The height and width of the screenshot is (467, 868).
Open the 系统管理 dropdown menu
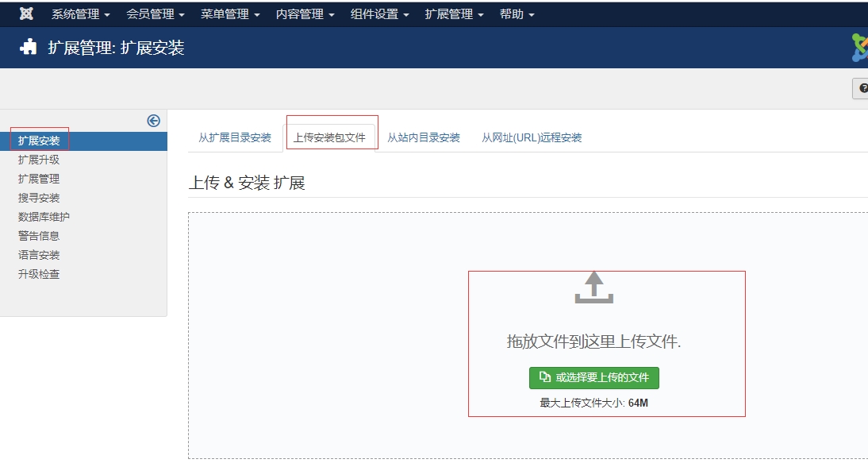pyautogui.click(x=80, y=14)
